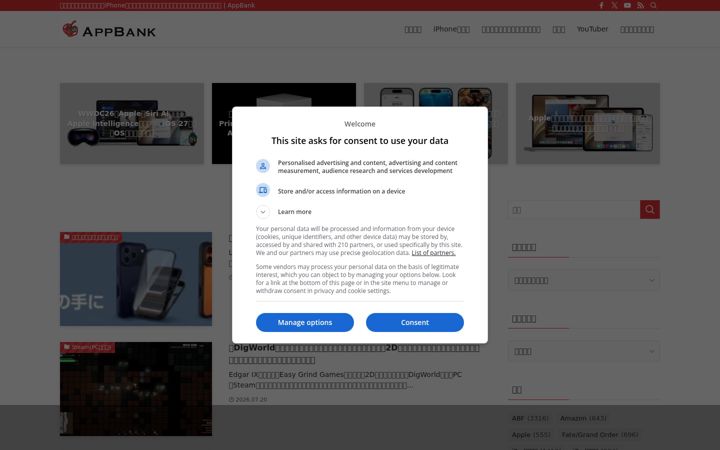Open the WWDC26 Apple Siri AI featured card

(132, 123)
